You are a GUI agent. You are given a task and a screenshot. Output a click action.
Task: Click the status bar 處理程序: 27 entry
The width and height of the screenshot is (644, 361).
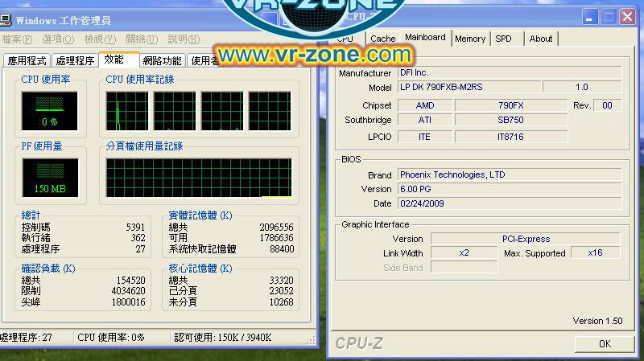tap(27, 338)
